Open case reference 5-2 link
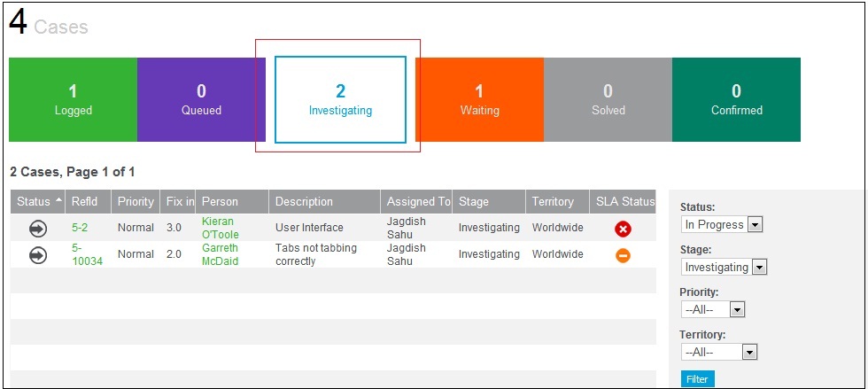The width and height of the screenshot is (868, 389). [x=80, y=227]
